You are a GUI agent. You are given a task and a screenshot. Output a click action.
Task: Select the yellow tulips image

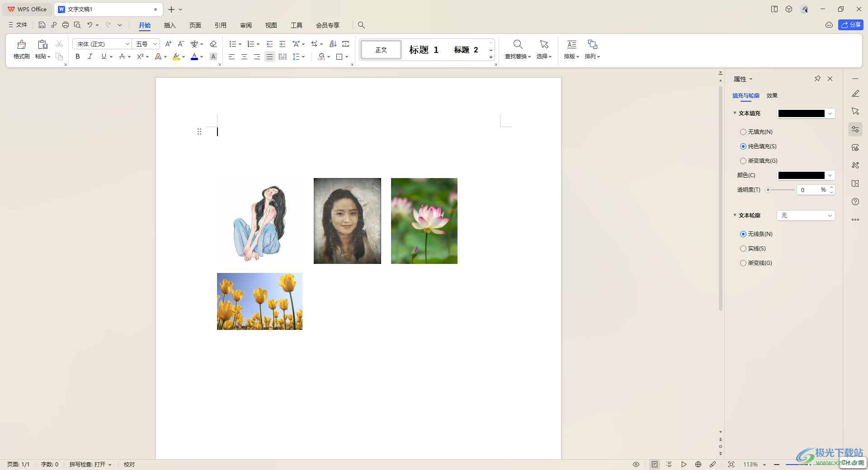[x=259, y=301]
